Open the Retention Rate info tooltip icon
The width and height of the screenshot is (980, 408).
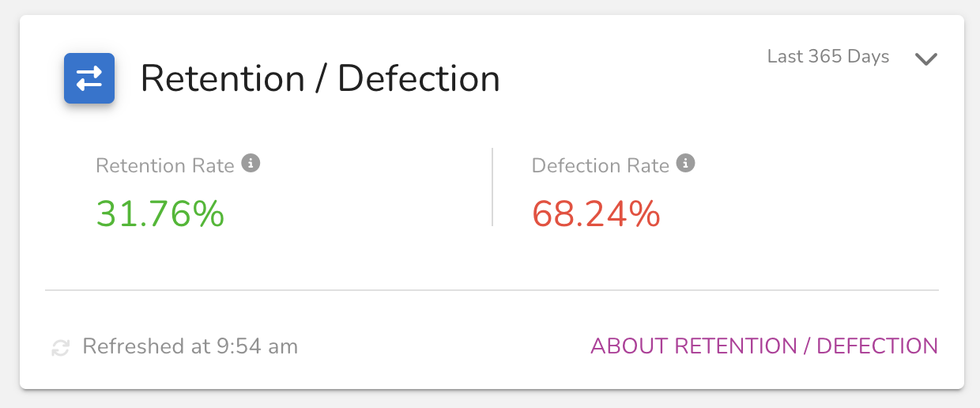pyautogui.click(x=251, y=164)
